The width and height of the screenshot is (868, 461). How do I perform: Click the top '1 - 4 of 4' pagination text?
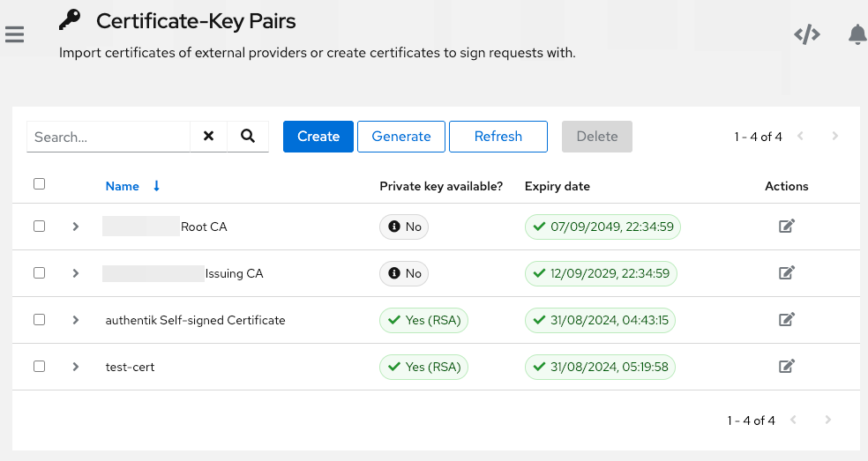(x=759, y=137)
